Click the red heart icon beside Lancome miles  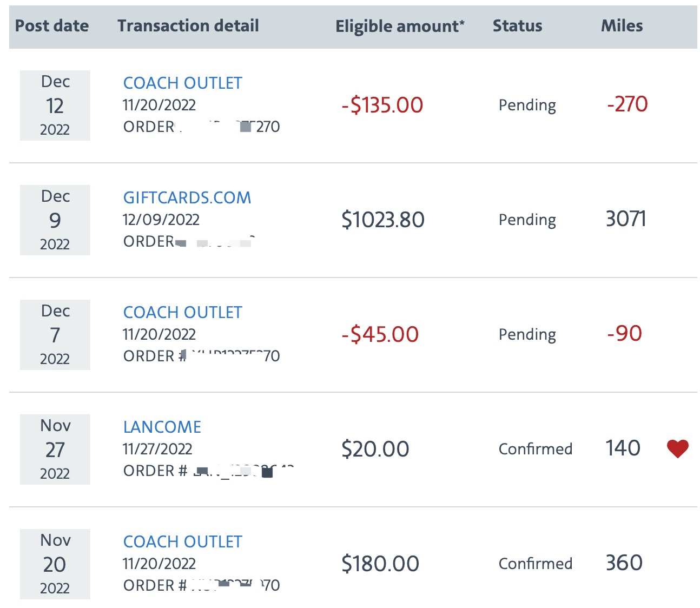click(x=677, y=448)
